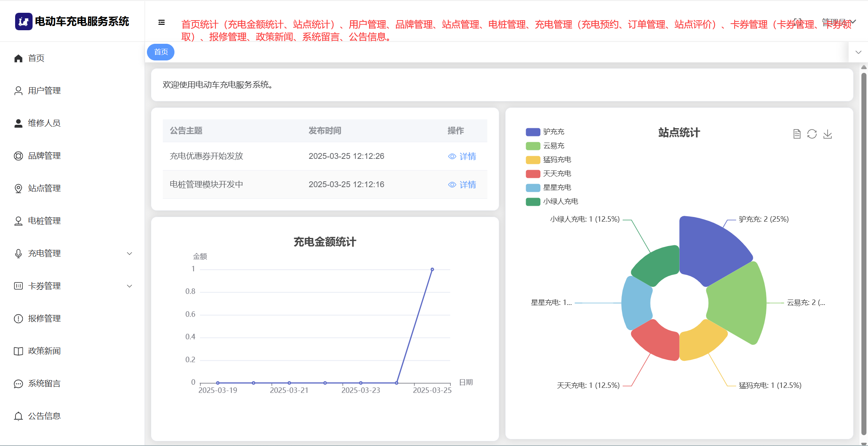The height and width of the screenshot is (446, 868).
Task: Click the yellow 猛犸充电 legend swatch
Action: 533,160
